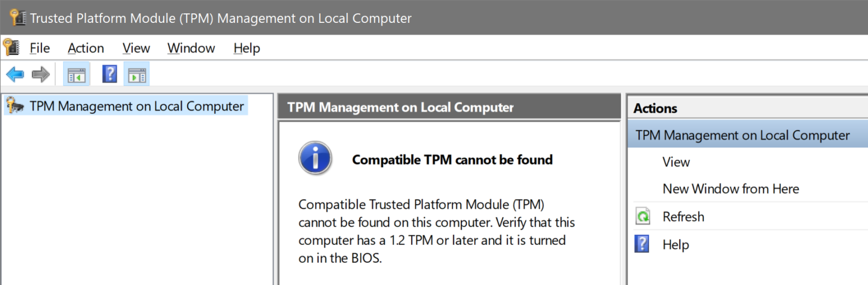
Task: Click the green Refresh icon in Actions pane
Action: point(643,216)
